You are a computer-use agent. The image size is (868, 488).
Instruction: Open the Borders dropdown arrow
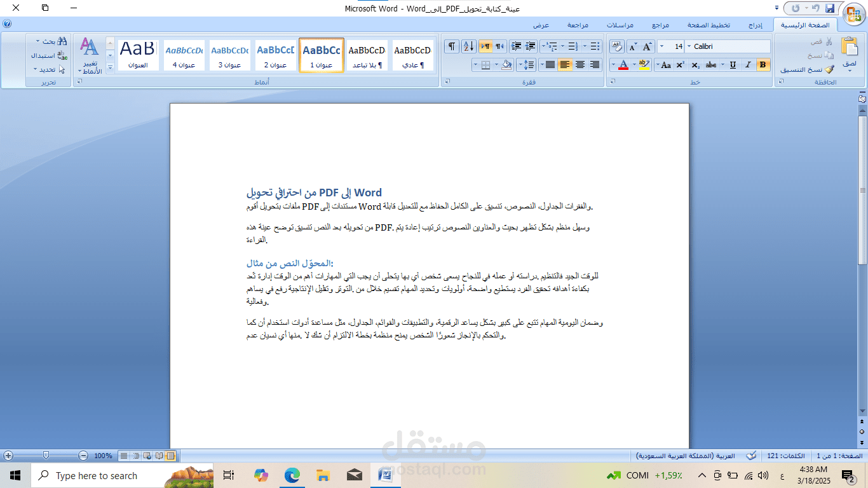475,65
